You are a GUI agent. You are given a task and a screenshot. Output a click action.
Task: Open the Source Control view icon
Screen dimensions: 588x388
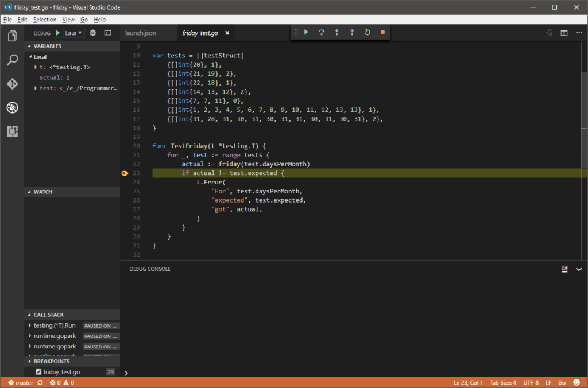pos(12,84)
